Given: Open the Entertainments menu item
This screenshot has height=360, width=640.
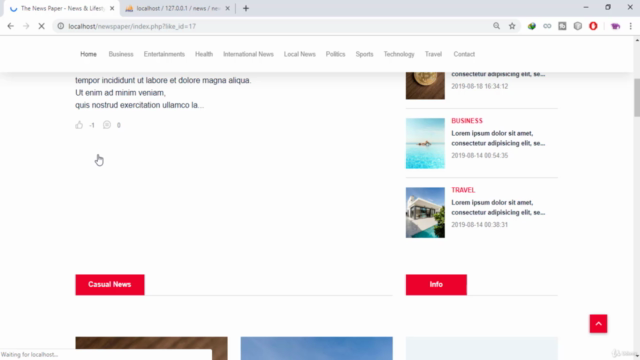Looking at the screenshot, I should [x=164, y=54].
